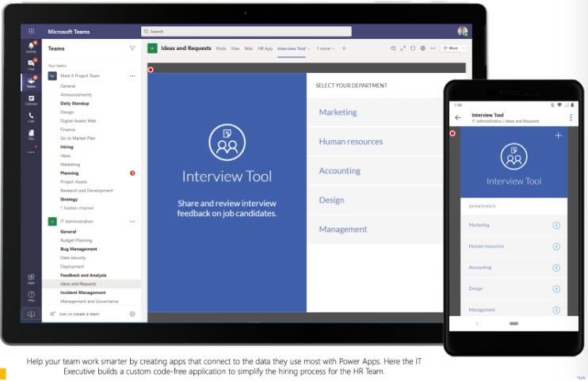Switch to the Files tab in channel
The height and width of the screenshot is (381, 588).
235,48
